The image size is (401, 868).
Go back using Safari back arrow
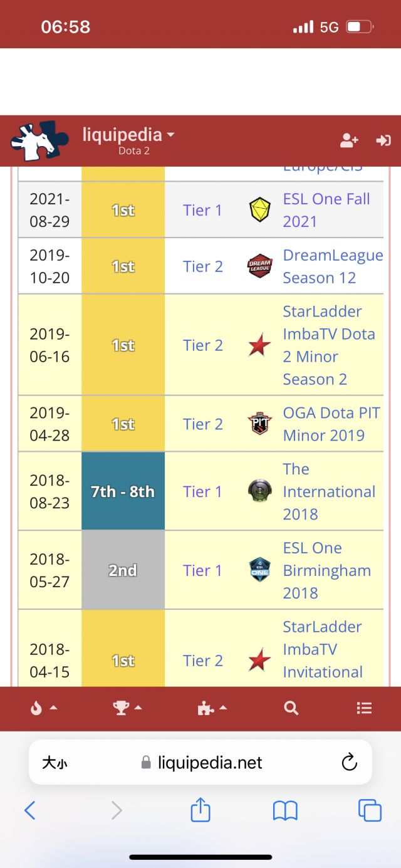[x=29, y=810]
